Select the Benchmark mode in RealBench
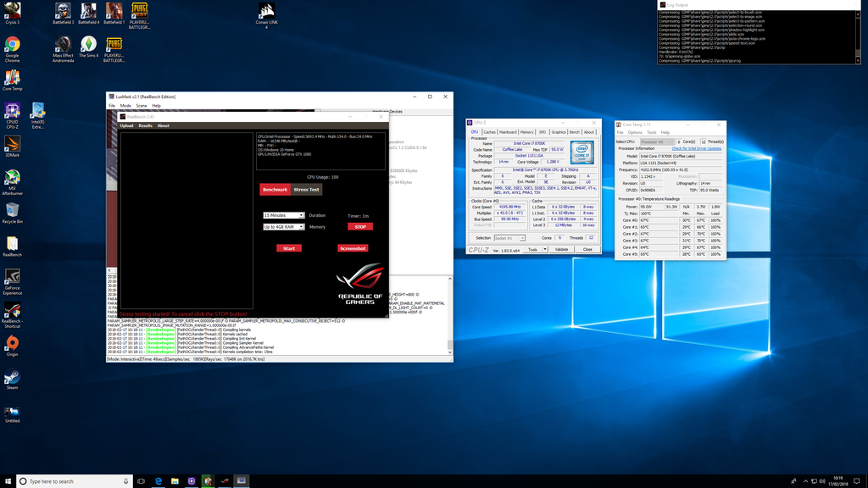The width and height of the screenshot is (868, 488). 275,190
